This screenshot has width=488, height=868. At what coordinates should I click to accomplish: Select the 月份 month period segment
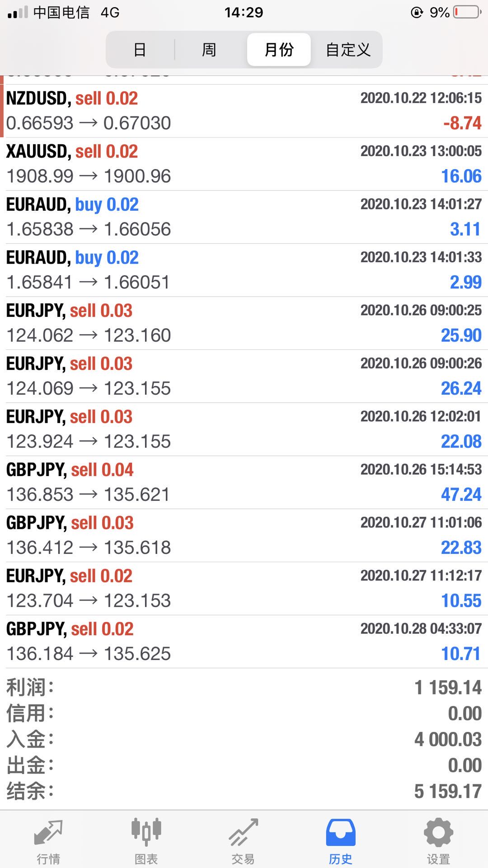(x=279, y=50)
